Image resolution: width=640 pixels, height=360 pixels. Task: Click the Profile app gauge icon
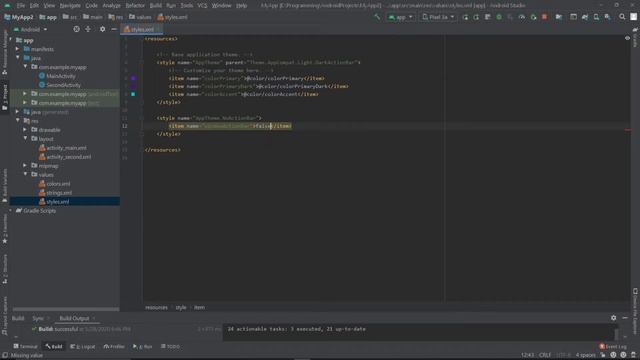(522, 17)
